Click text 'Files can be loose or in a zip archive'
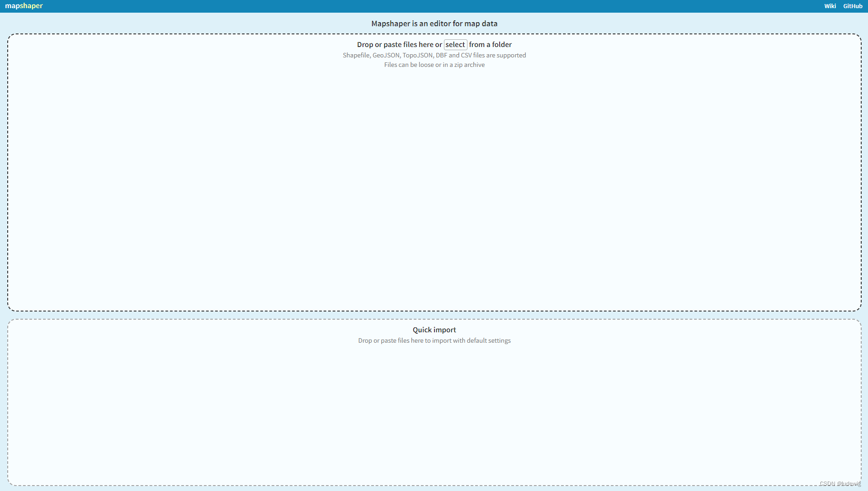868x491 pixels. pos(434,65)
